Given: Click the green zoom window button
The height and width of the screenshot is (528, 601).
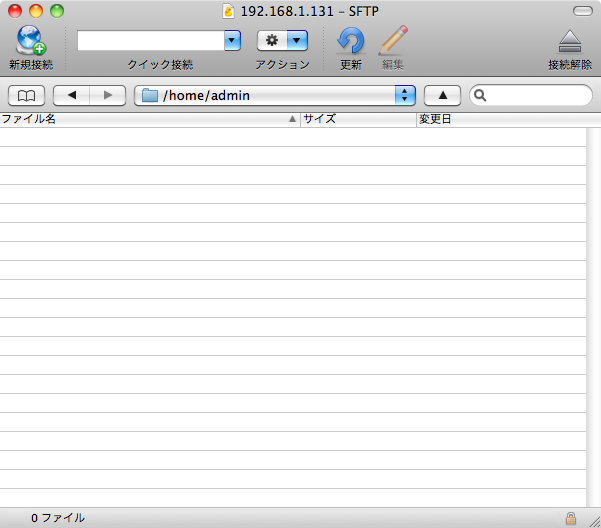Looking at the screenshot, I should pos(57,11).
